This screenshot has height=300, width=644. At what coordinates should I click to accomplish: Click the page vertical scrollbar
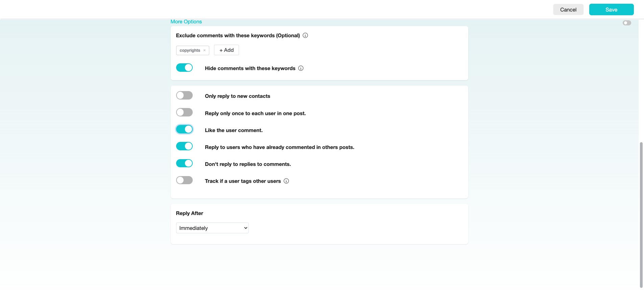coord(641,215)
